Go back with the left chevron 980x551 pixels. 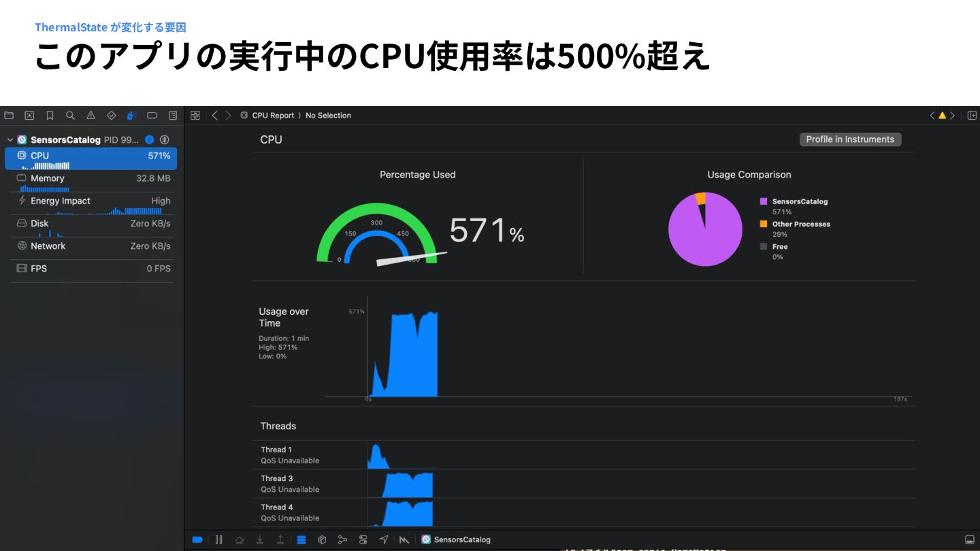pyautogui.click(x=214, y=116)
